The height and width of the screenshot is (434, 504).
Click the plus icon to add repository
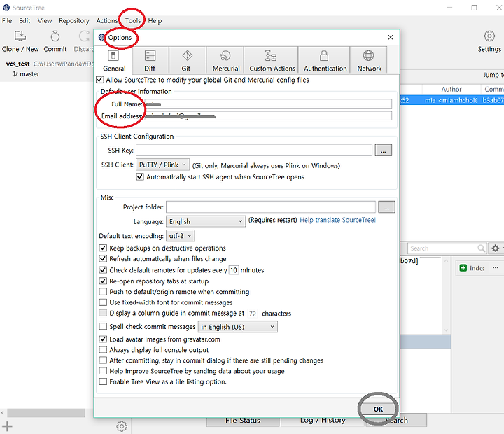tap(7, 426)
